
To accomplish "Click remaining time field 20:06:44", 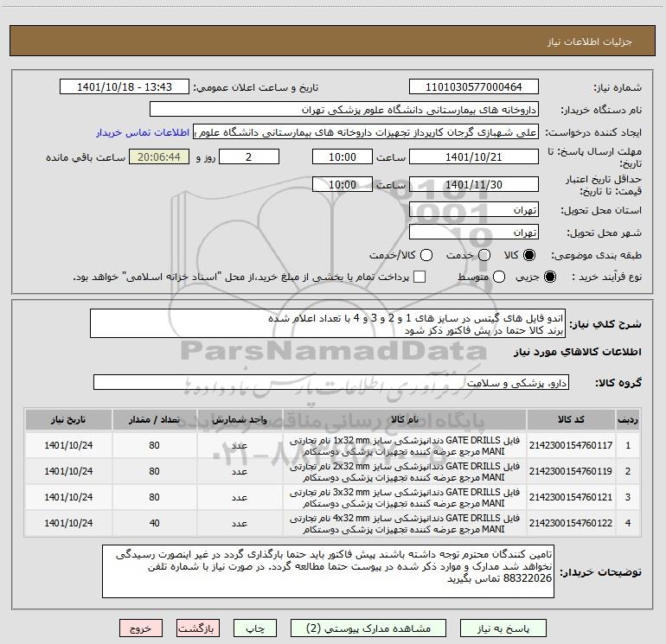I will pyautogui.click(x=159, y=156).
